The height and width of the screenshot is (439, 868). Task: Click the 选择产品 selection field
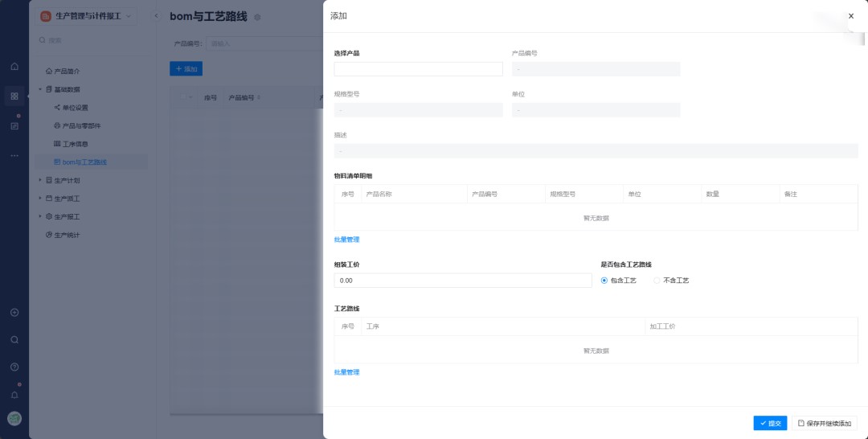click(418, 68)
